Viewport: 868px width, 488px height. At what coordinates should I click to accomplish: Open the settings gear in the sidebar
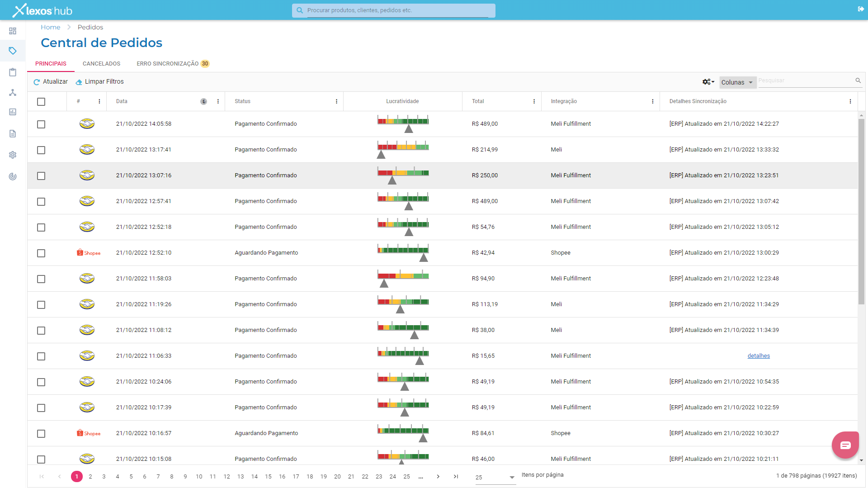tap(13, 155)
